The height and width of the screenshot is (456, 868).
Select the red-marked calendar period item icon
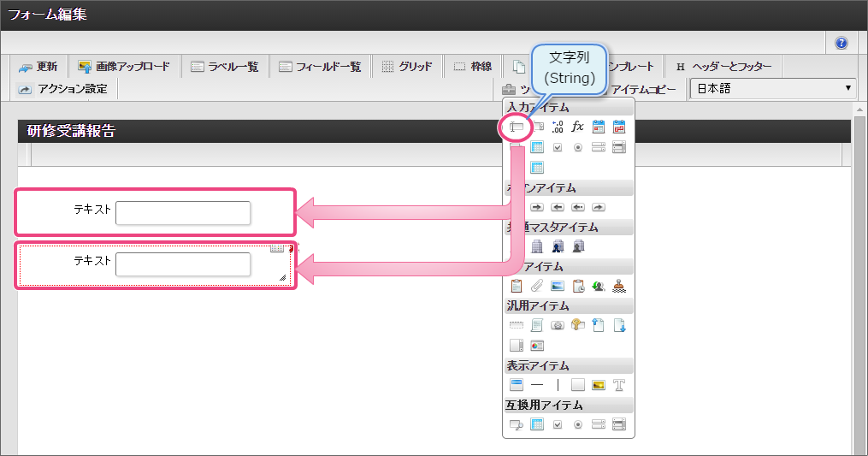[619, 127]
